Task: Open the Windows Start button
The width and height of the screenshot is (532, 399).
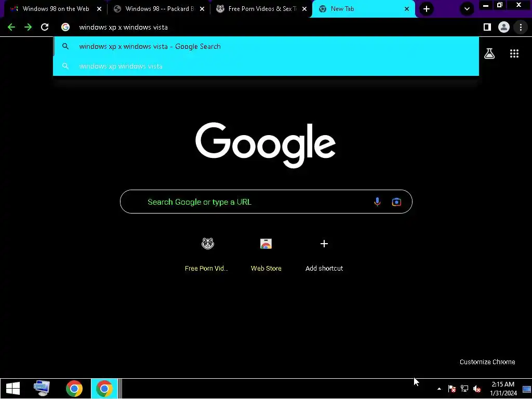Action: pyautogui.click(x=13, y=389)
